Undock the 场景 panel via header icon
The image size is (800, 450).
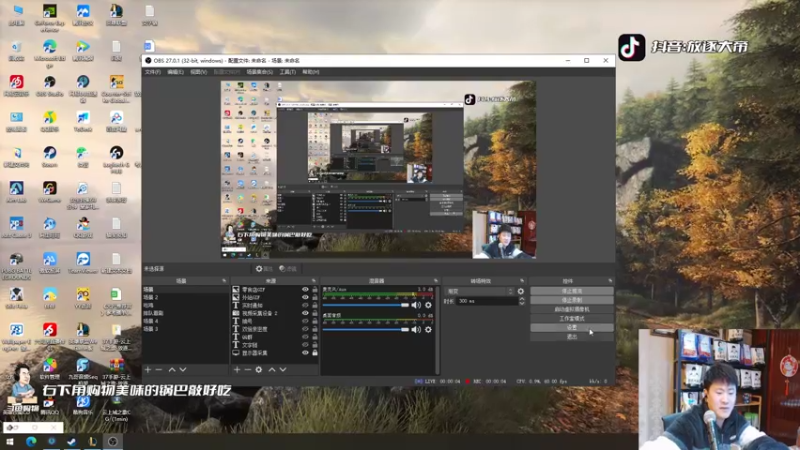point(224,281)
